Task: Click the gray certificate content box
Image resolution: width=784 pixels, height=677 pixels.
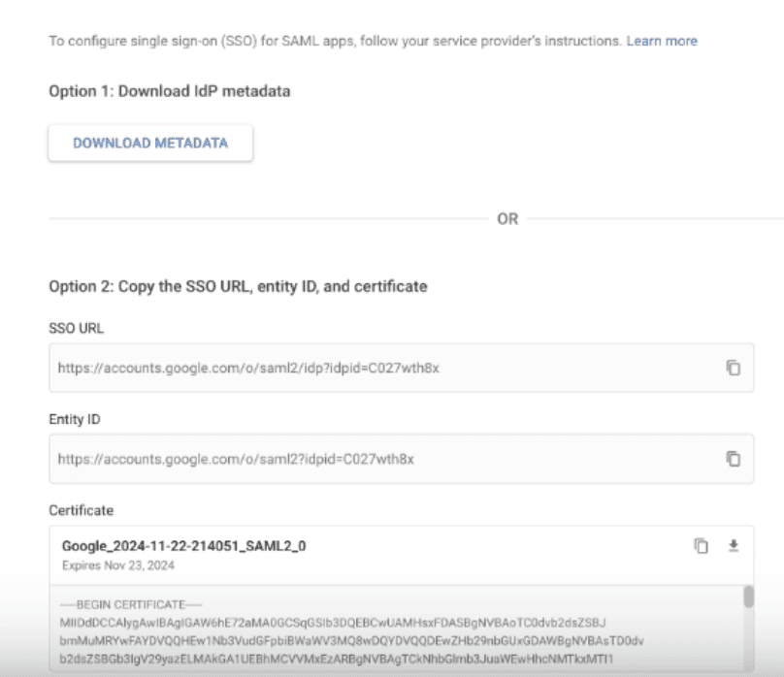Action: coord(388,630)
